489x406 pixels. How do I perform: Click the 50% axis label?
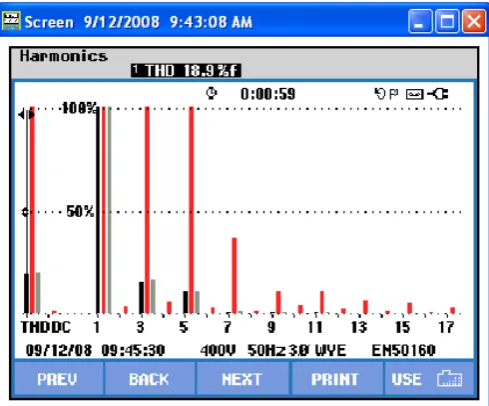click(x=80, y=211)
